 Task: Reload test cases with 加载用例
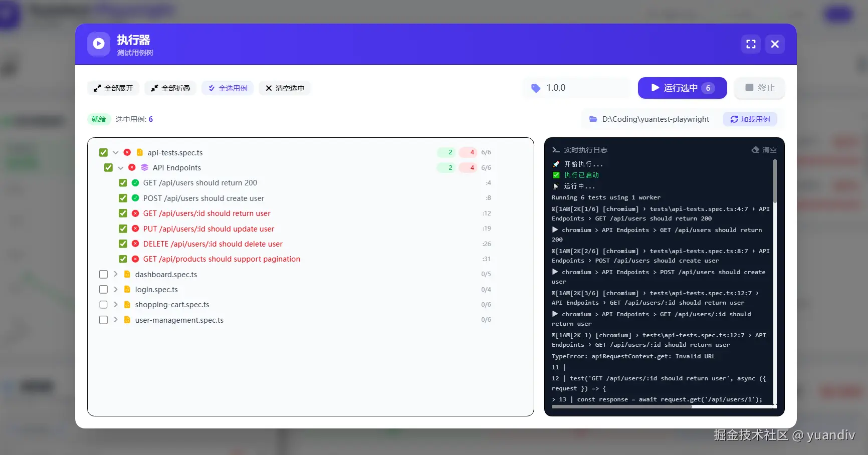750,119
